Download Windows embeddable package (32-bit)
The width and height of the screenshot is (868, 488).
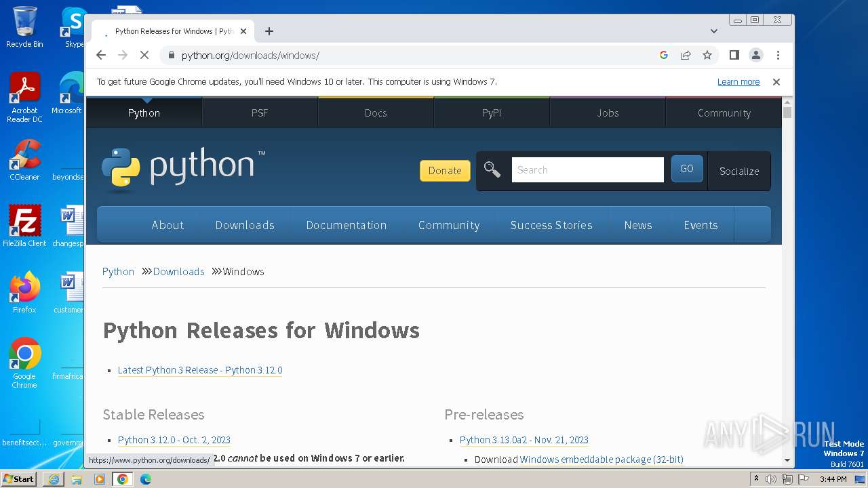(601, 460)
